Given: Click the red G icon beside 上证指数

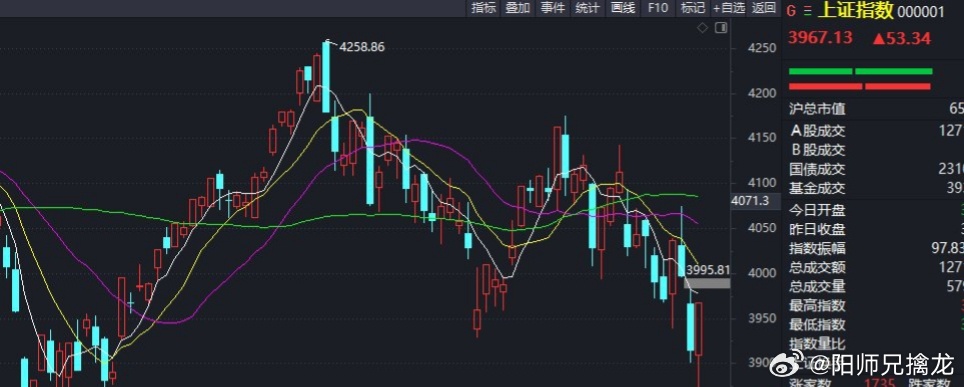Looking at the screenshot, I should click(791, 11).
